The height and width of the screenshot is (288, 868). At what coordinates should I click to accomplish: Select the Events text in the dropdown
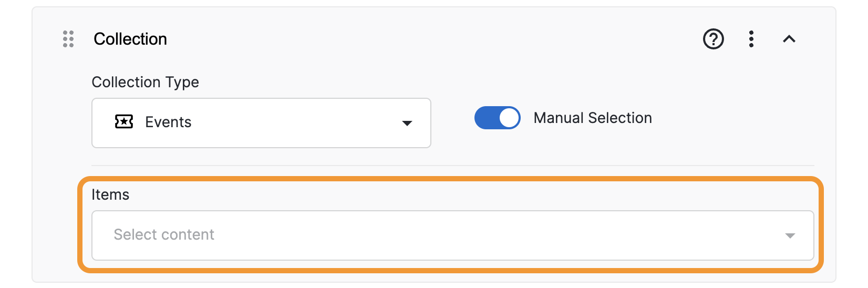point(168,122)
